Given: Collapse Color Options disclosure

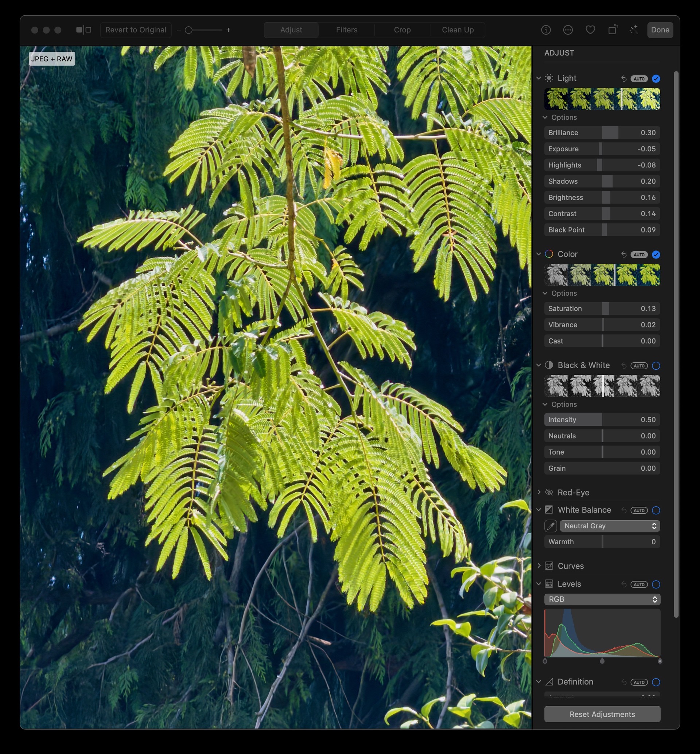Looking at the screenshot, I should pos(545,293).
